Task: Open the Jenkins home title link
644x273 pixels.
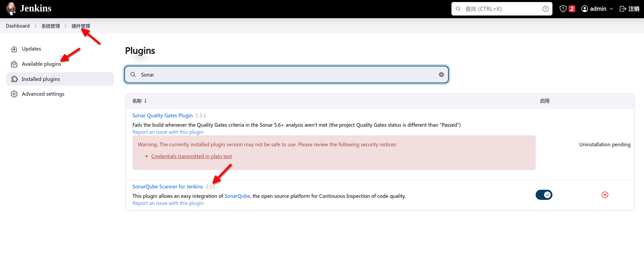Action: [36, 8]
